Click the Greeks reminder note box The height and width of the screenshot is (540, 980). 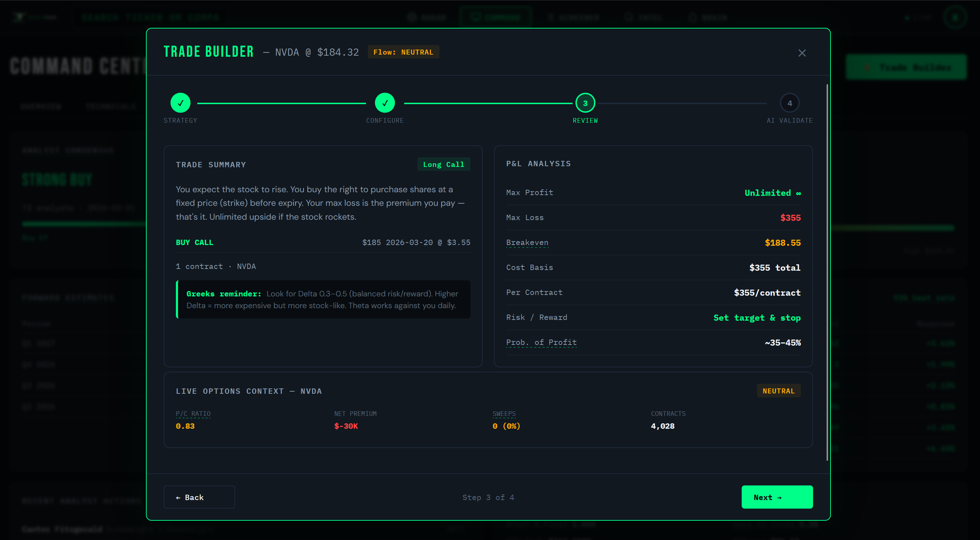pos(323,300)
